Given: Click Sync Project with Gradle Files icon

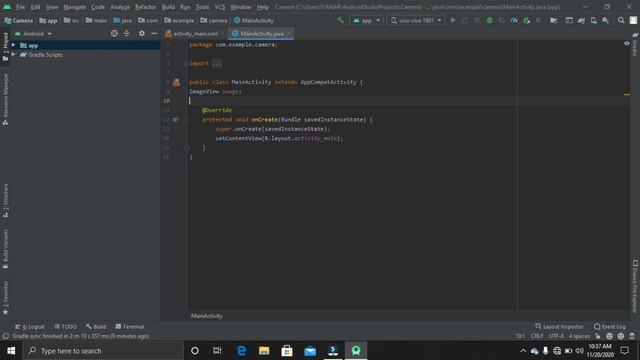Looking at the screenshot, I should [581, 20].
